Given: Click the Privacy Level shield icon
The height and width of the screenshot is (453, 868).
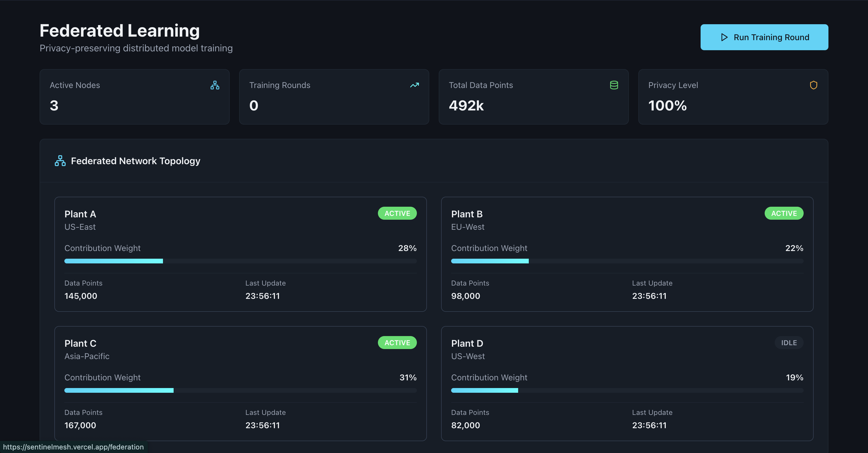Looking at the screenshot, I should click(813, 85).
